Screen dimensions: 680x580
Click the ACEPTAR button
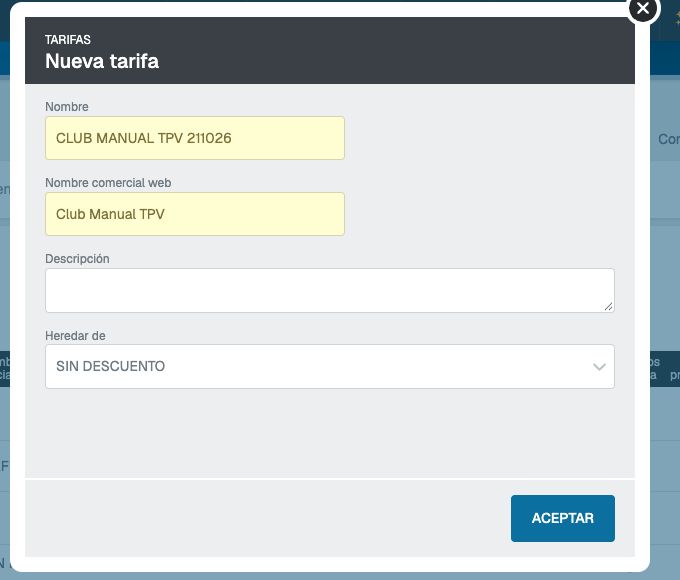click(562, 518)
